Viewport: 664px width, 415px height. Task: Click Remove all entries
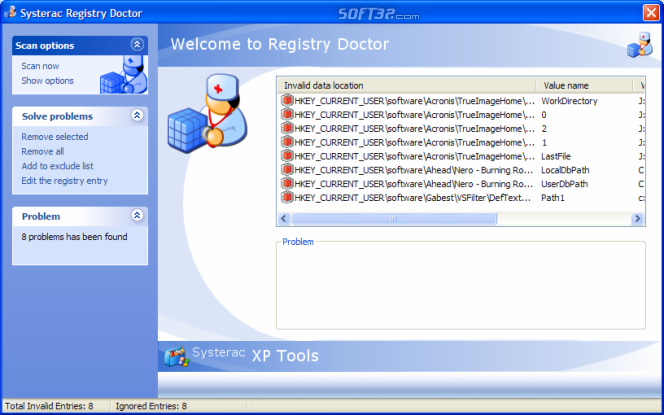43,151
